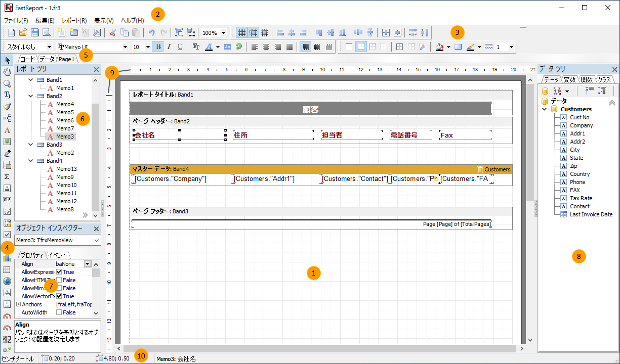
Task: Open the fill color bucket picker
Action: pos(439,47)
